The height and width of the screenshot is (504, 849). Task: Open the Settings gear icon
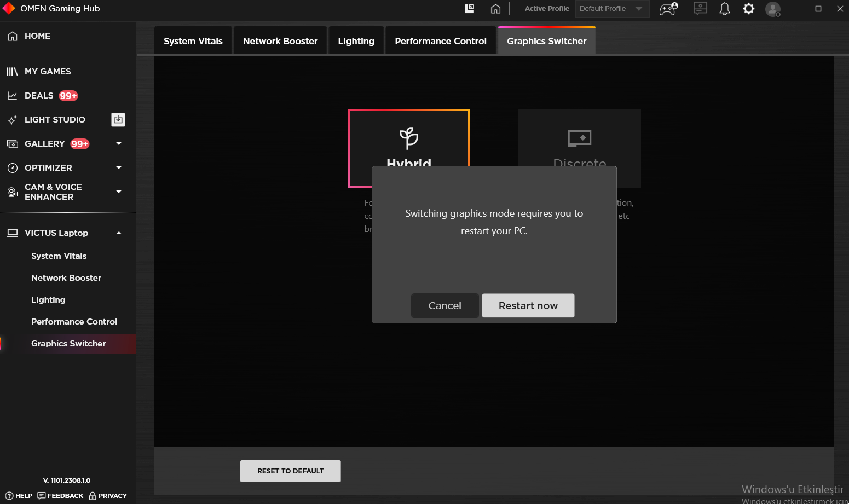pyautogui.click(x=748, y=9)
